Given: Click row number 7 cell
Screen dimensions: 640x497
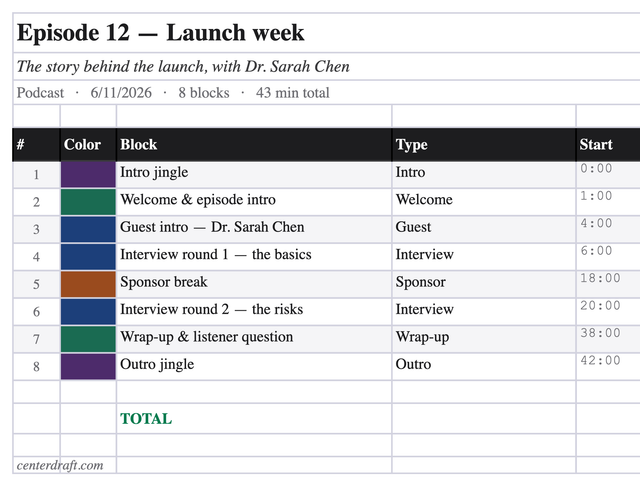Looking at the screenshot, I should point(36,339).
